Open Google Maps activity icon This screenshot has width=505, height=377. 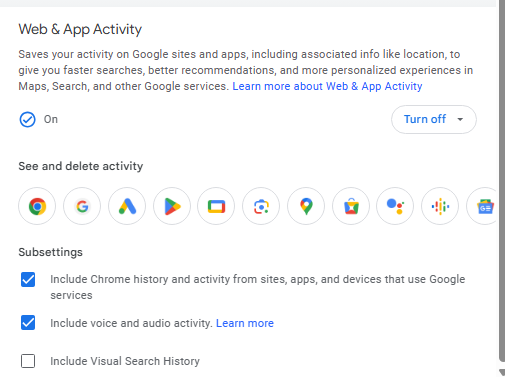(306, 206)
